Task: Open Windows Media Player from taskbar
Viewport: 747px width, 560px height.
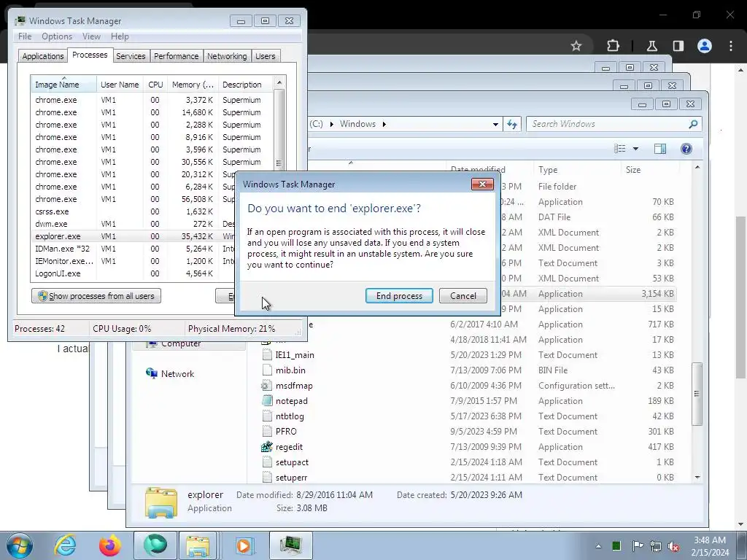Action: 244,545
